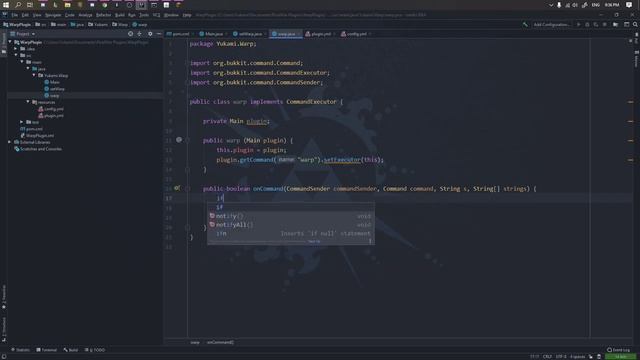The height and width of the screenshot is (360, 640).
Task: Click the green memory indicator in status bar
Action: [x=620, y=357]
